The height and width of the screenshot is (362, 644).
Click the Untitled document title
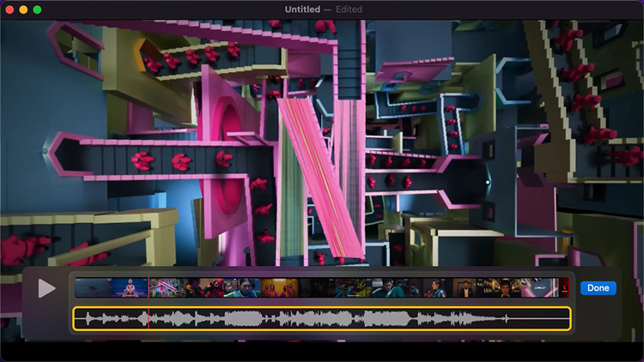303,9
